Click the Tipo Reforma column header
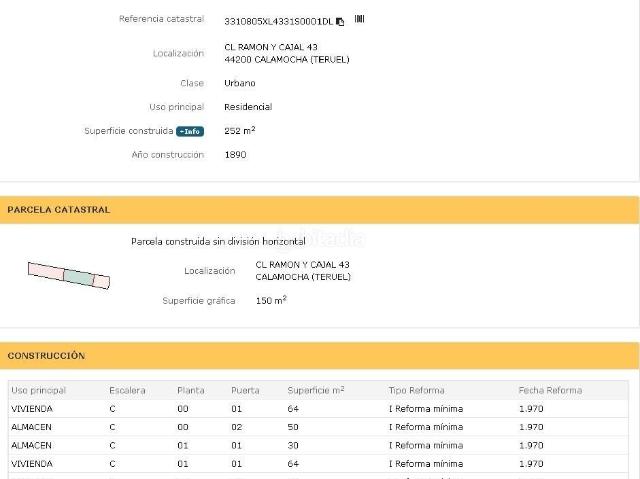The image size is (640, 479). [x=416, y=390]
